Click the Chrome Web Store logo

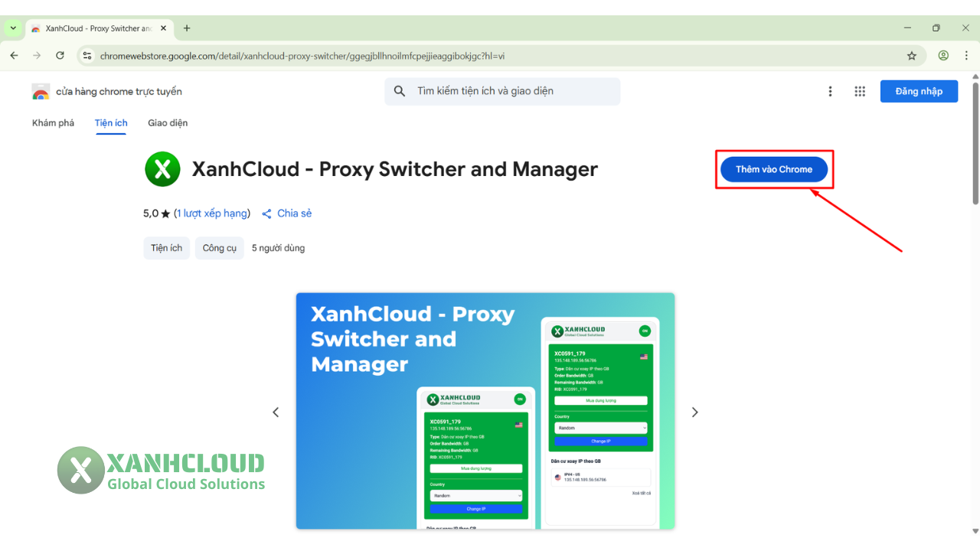click(x=41, y=92)
